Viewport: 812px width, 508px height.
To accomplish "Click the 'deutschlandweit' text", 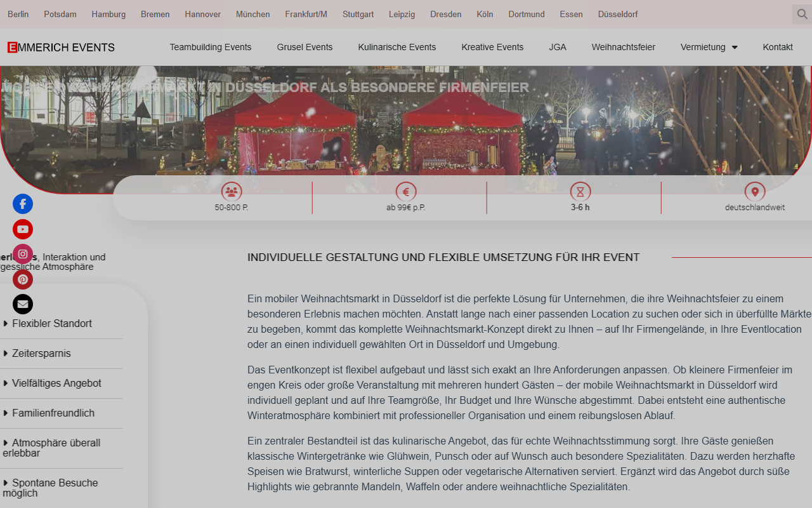I will [755, 208].
